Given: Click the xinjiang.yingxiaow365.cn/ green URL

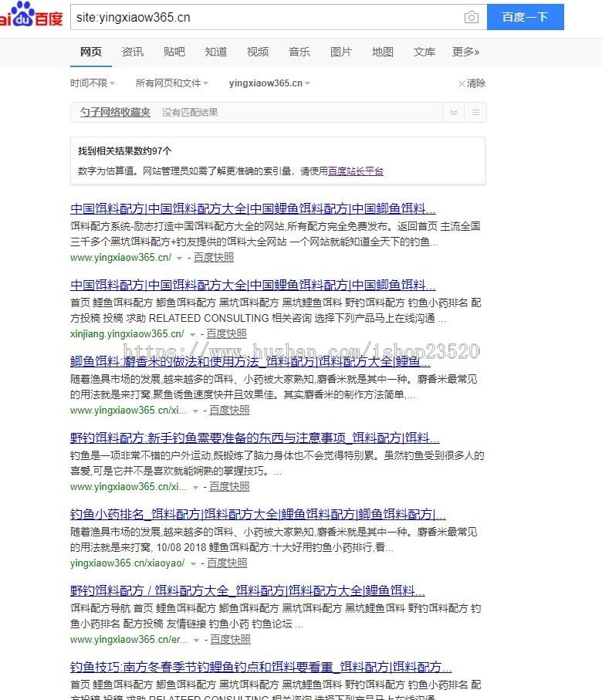Looking at the screenshot, I should 127,334.
